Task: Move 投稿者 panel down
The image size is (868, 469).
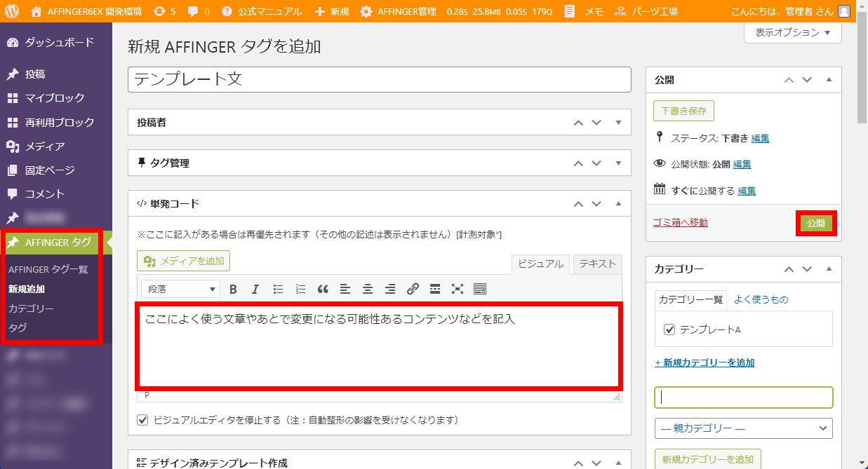Action: 596,123
